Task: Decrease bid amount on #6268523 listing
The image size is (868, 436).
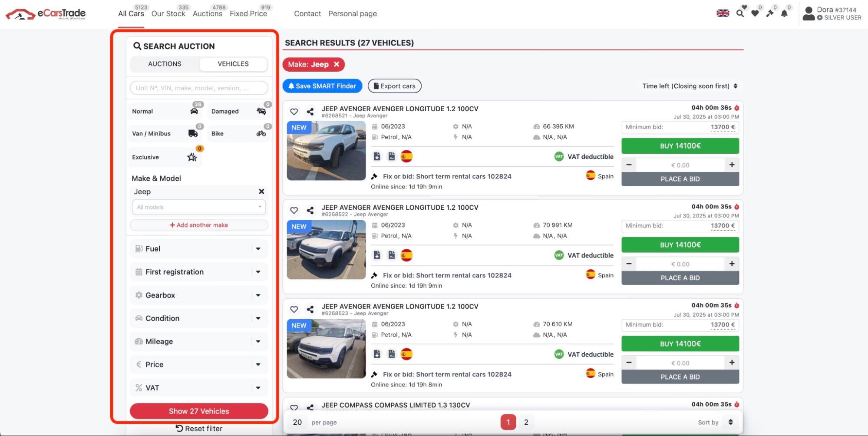Action: click(x=629, y=363)
